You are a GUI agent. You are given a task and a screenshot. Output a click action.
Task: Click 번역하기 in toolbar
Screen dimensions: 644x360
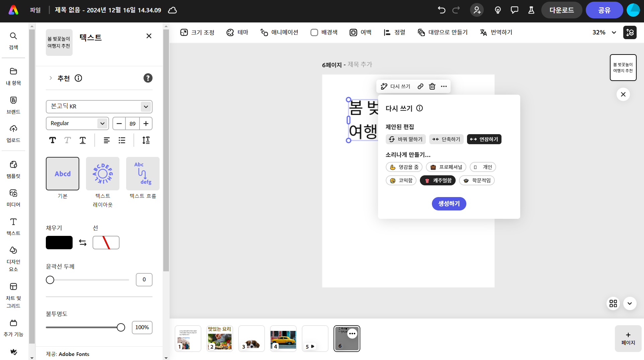496,32
